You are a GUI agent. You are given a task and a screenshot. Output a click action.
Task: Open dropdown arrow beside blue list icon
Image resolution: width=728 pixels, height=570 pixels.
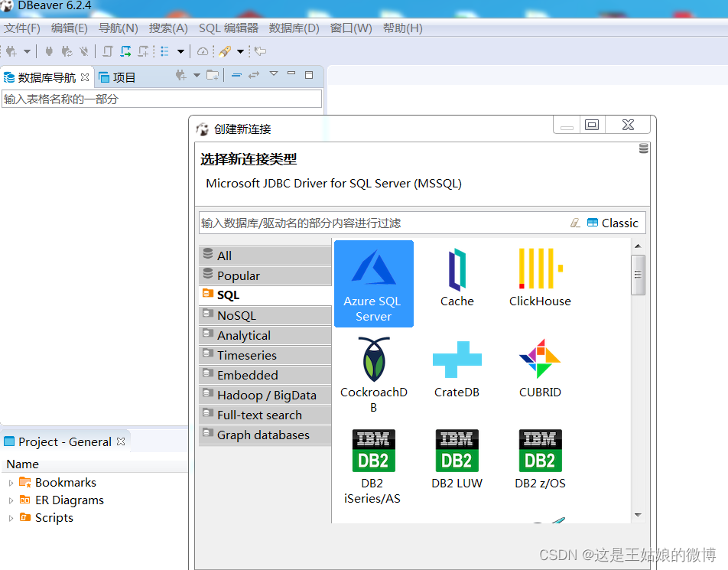[x=180, y=51]
